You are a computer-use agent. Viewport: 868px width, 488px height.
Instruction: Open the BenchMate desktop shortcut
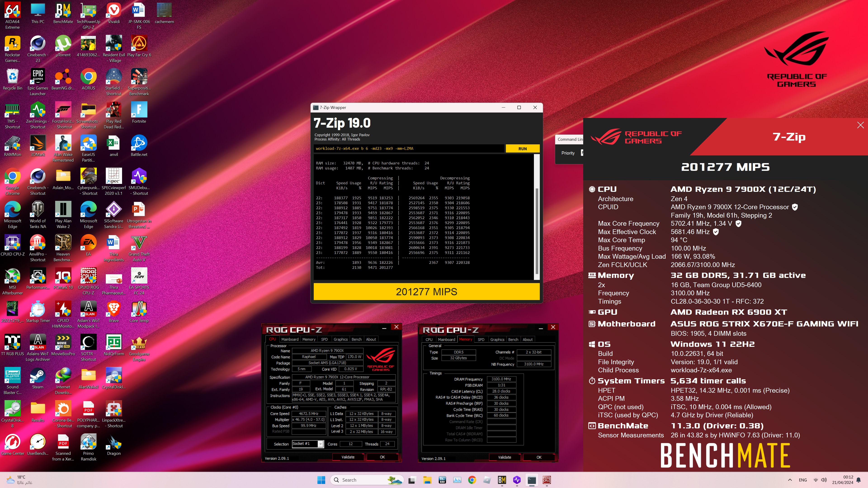coord(63,13)
